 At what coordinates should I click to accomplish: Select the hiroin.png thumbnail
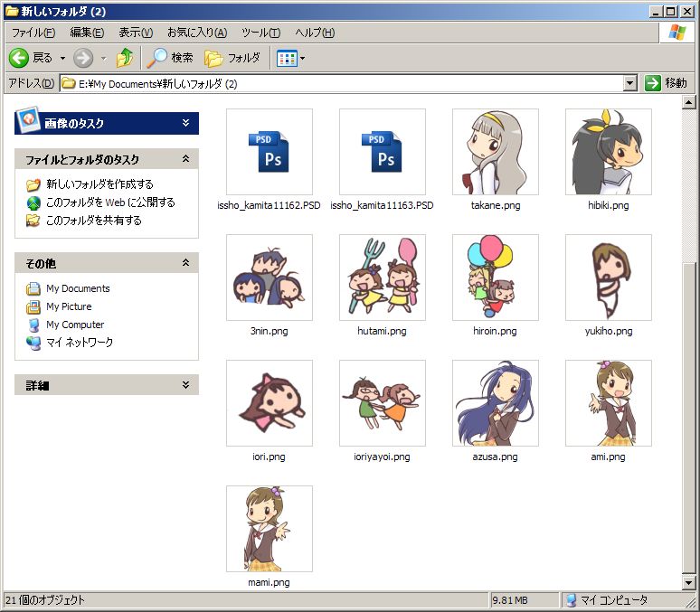[495, 278]
